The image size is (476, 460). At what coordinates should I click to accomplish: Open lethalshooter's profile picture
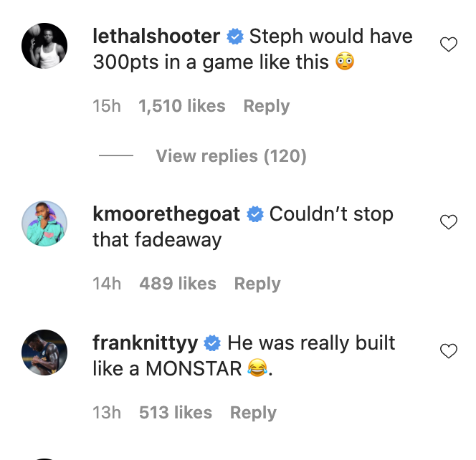44,46
